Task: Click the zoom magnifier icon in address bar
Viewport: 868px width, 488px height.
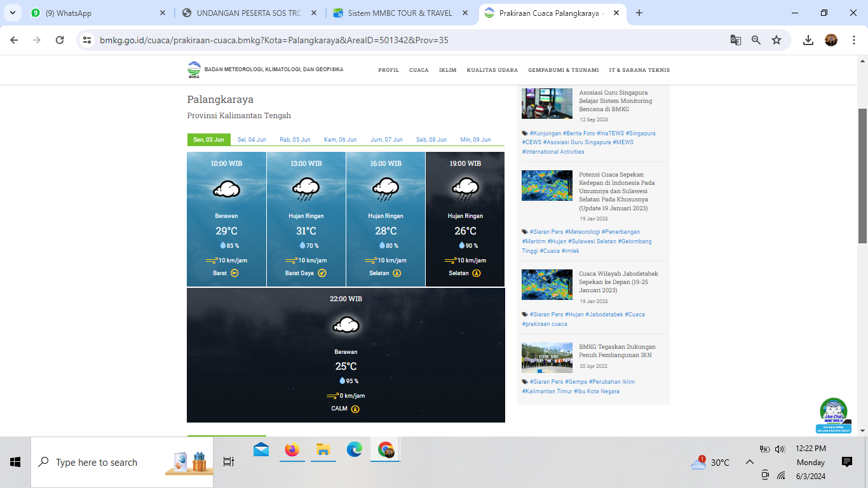Action: [x=756, y=40]
